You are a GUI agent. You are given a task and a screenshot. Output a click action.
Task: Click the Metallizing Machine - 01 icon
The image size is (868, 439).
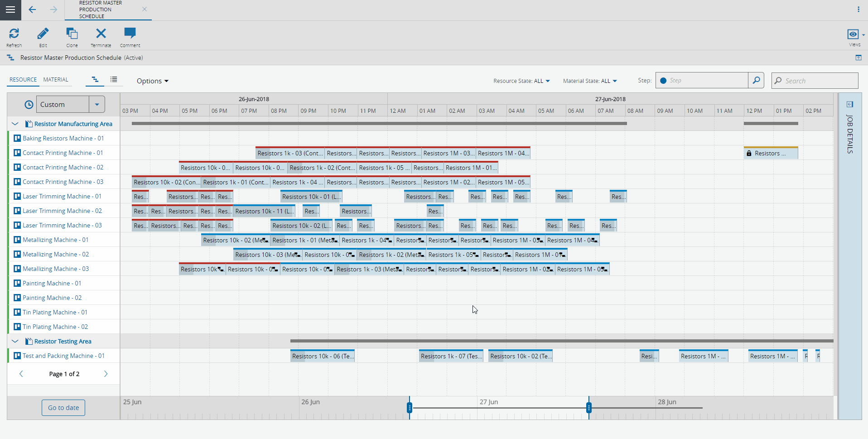coord(17,240)
